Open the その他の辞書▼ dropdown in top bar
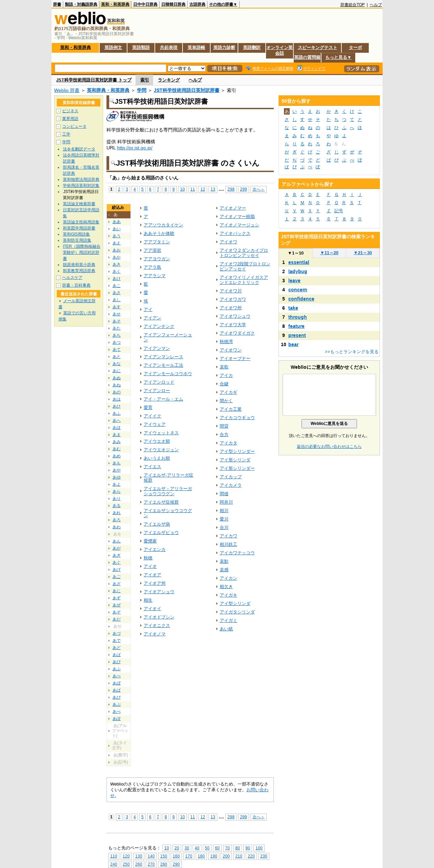The height and width of the screenshot is (868, 434). point(223,4)
